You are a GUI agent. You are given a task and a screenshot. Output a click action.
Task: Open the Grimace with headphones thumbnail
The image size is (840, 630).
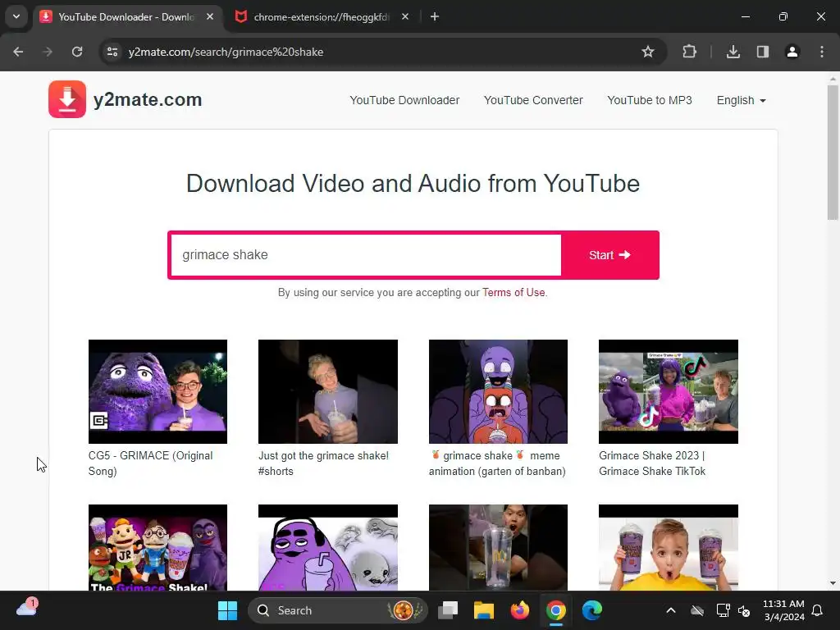[328, 547]
